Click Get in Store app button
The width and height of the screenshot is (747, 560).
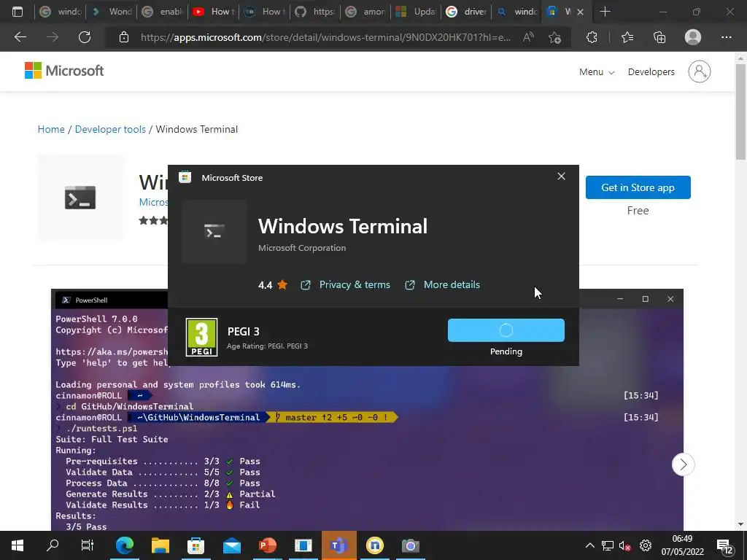tap(638, 187)
